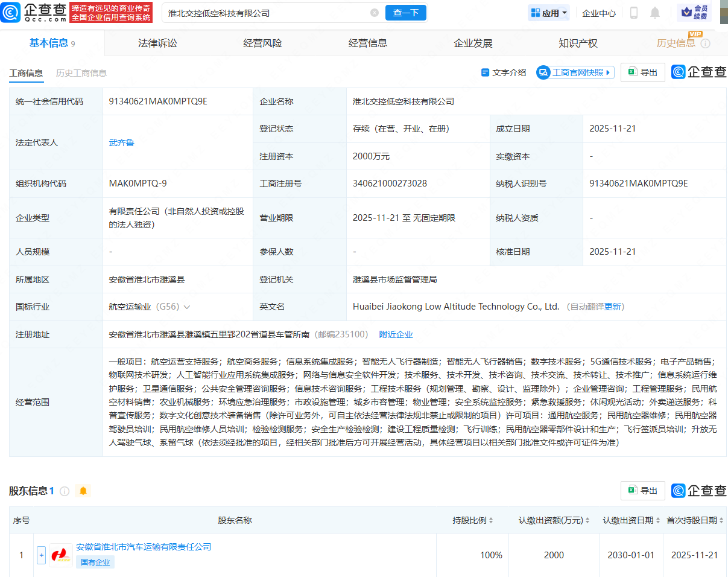This screenshot has width=728, height=577.
Task: Toggle monitoring alerts via bell next to 股东信息
Action: [83, 491]
